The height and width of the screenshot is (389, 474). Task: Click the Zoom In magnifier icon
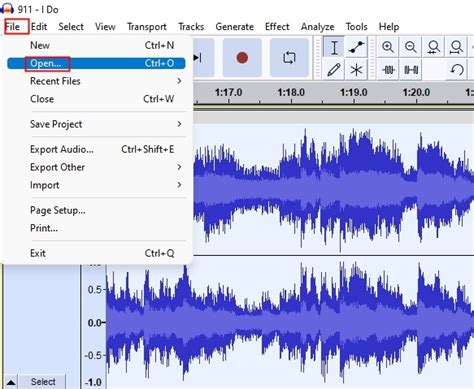388,47
